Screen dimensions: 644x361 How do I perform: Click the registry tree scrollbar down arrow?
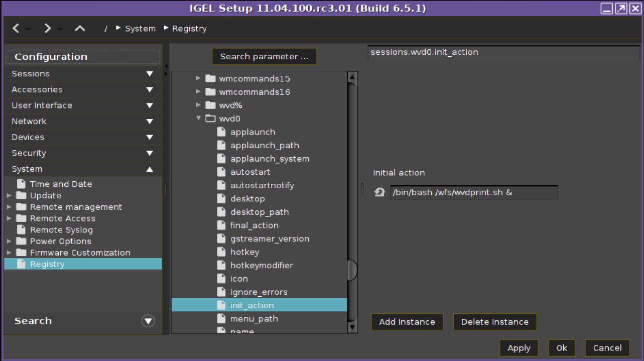pyautogui.click(x=352, y=327)
